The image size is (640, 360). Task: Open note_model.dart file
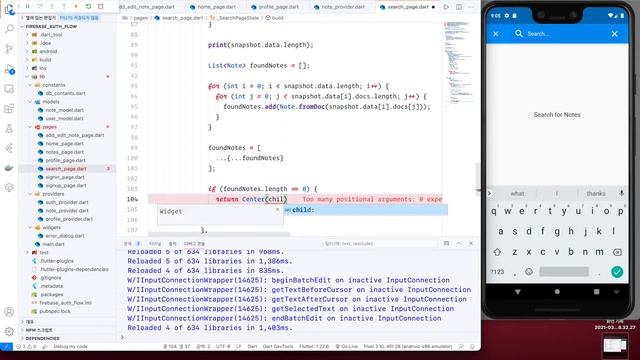[64, 110]
